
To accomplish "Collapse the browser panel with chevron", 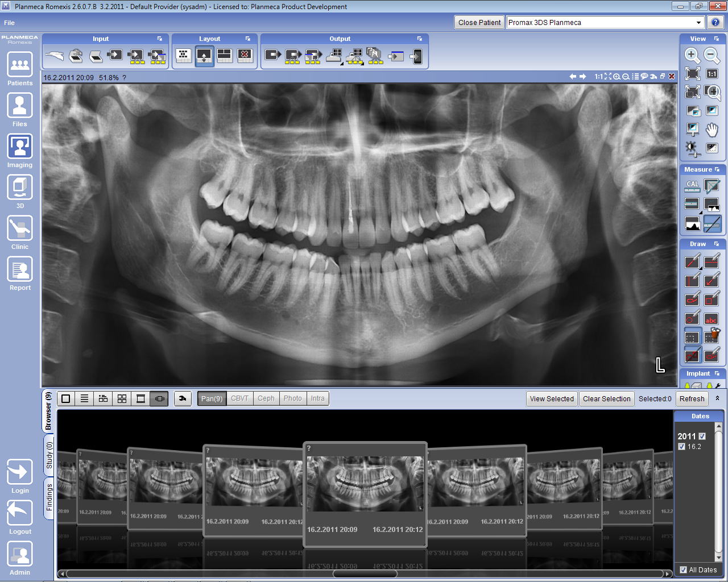I will tap(718, 398).
